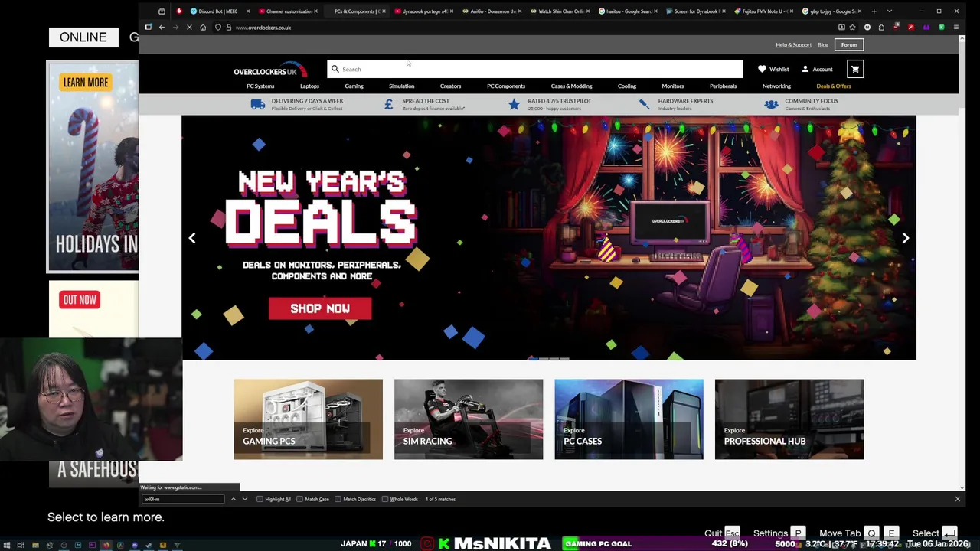Screen dimensions: 980x551
Task: Click the delivery truck icon
Action: pyautogui.click(x=258, y=104)
